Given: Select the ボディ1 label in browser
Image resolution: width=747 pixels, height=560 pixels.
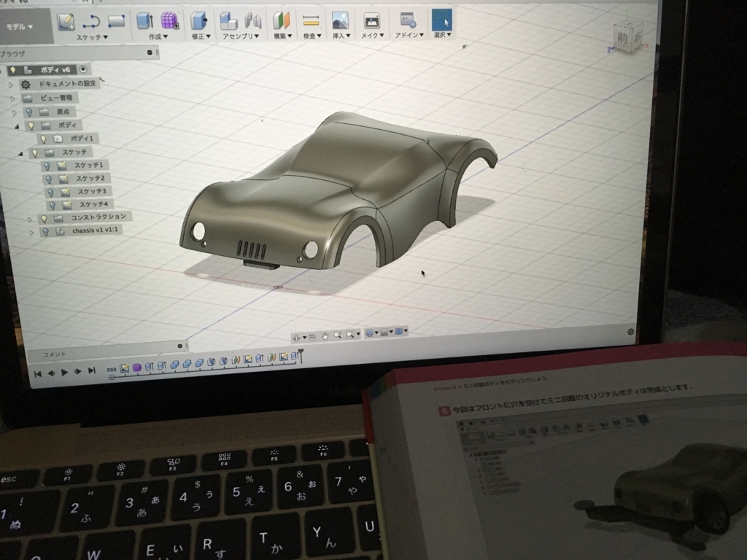Looking at the screenshot, I should pyautogui.click(x=82, y=139).
